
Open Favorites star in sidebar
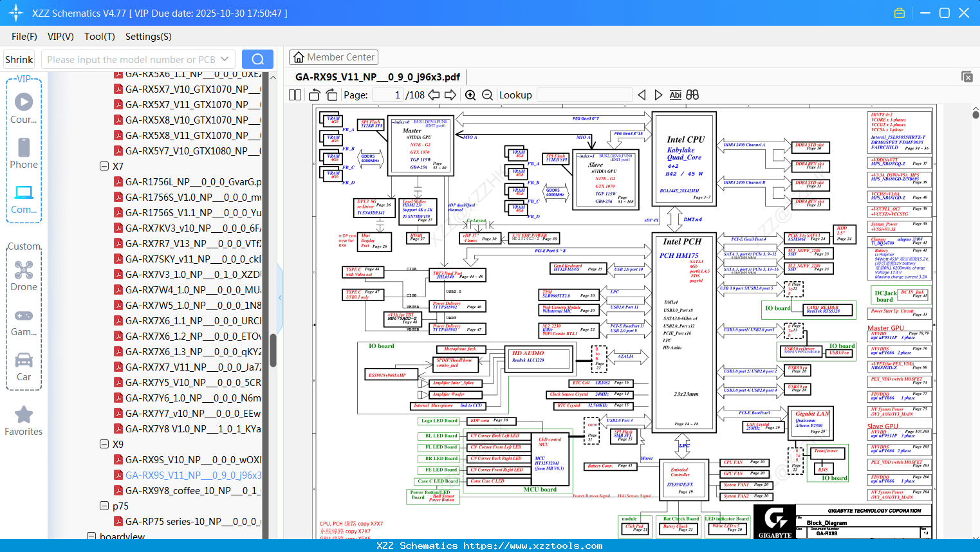(24, 421)
